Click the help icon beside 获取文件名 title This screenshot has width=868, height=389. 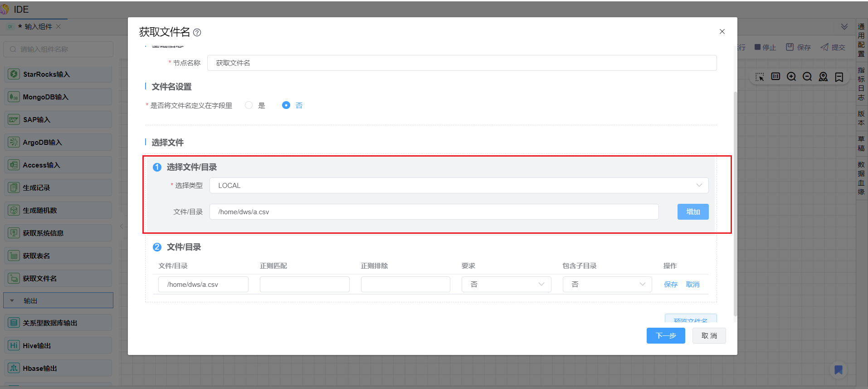pyautogui.click(x=197, y=32)
